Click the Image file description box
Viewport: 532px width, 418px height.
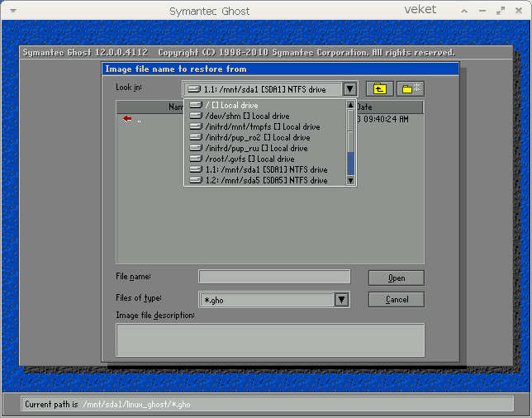point(270,340)
